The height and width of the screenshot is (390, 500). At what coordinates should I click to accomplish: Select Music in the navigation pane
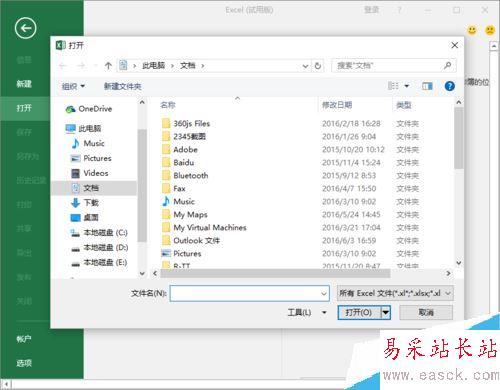coord(88,143)
